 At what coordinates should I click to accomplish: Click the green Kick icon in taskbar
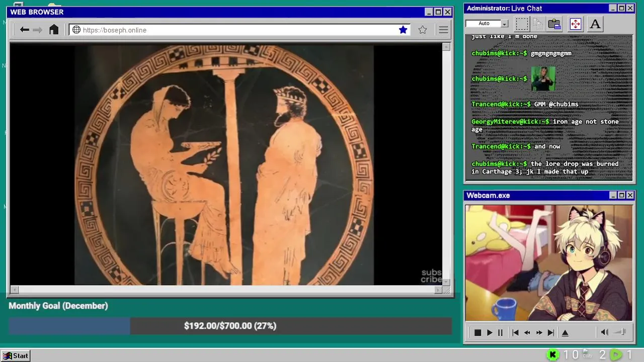tap(552, 355)
